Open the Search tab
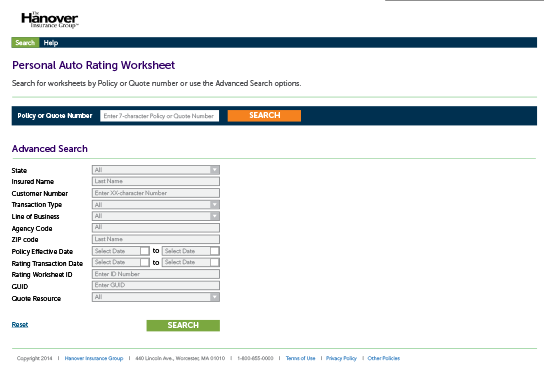 click(x=25, y=43)
